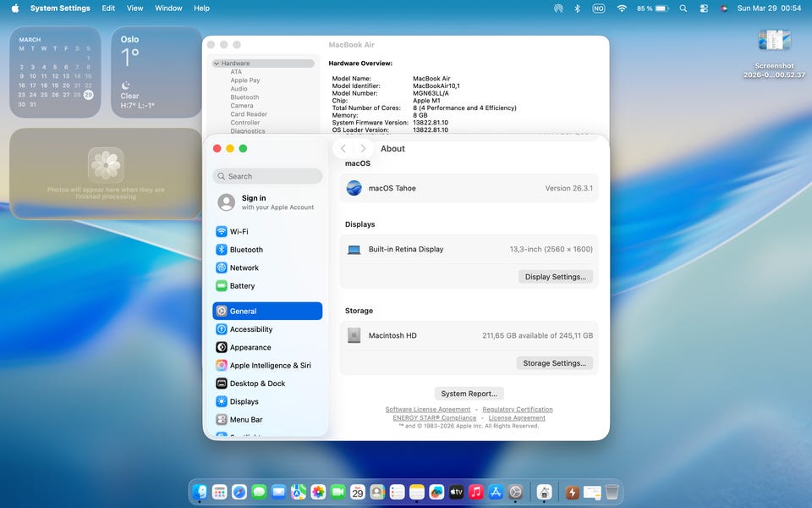Open Apple Intelligence & Siri settings
The width and height of the screenshot is (812, 508).
coord(270,366)
